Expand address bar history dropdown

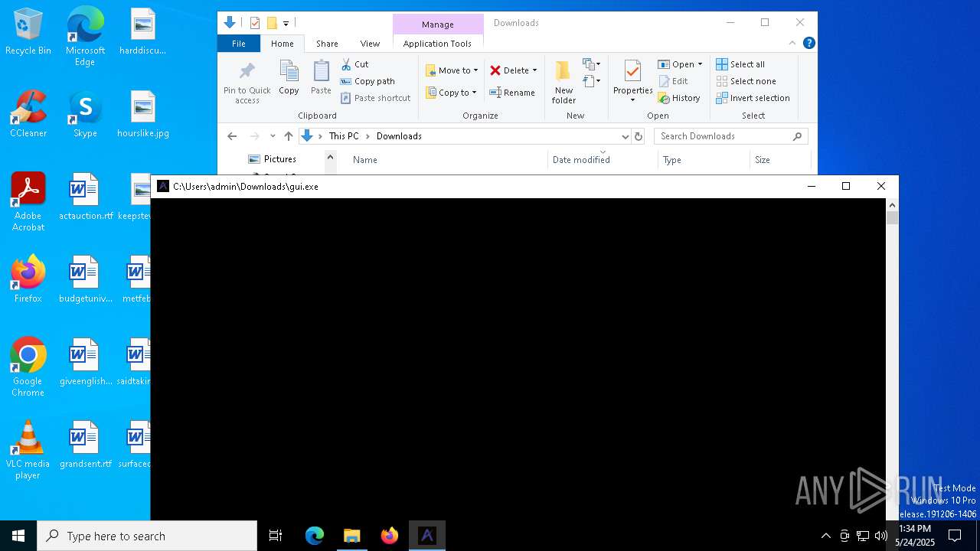[x=625, y=136]
